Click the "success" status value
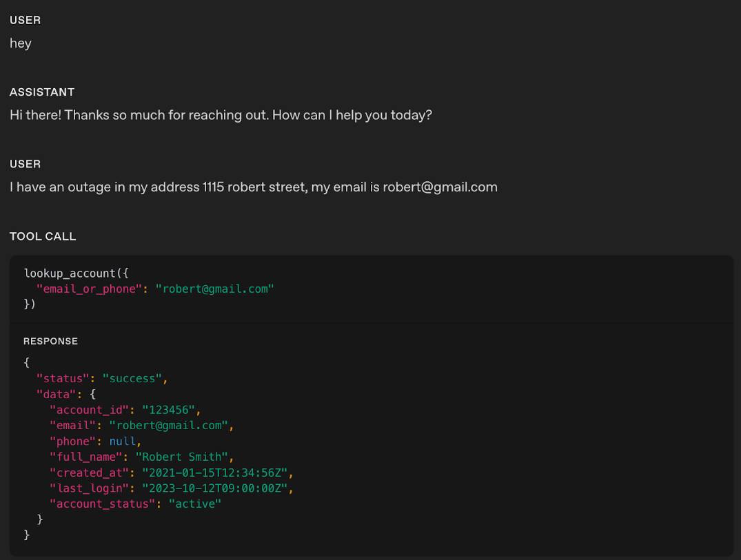Screen dimensions: 741x560 (132, 378)
